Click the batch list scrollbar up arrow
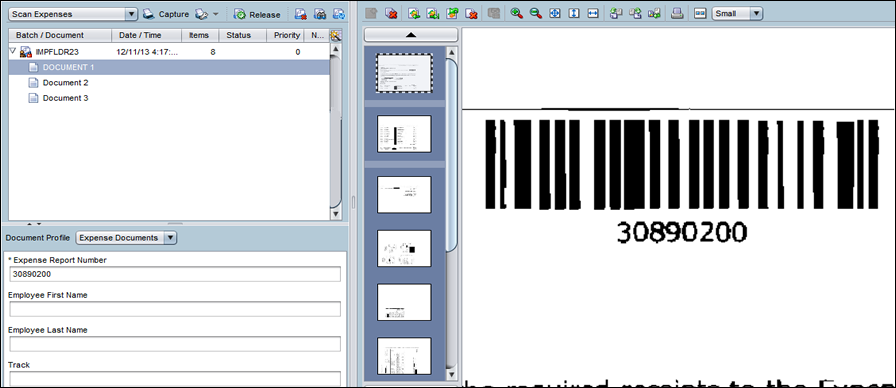The height and width of the screenshot is (388, 896). (336, 49)
